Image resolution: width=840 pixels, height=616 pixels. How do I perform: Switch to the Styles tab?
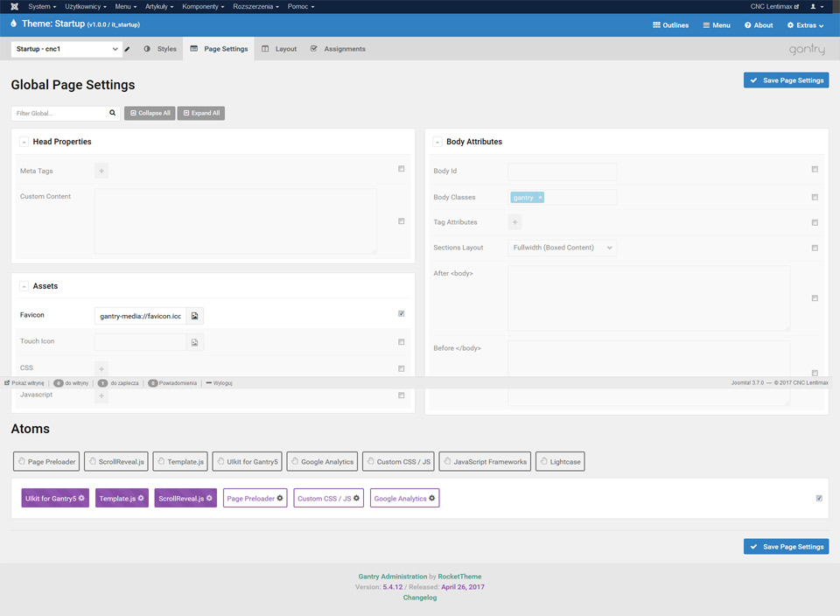click(x=160, y=49)
